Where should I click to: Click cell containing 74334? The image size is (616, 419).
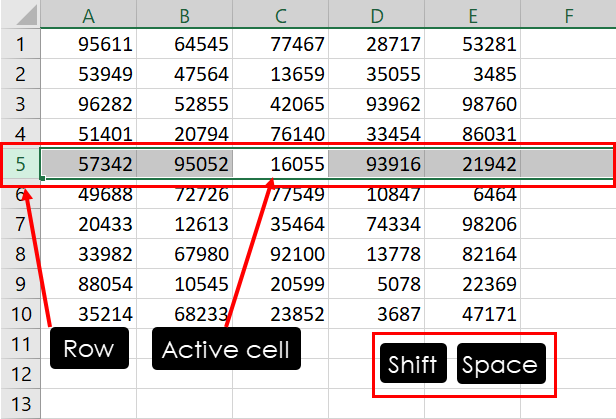(x=376, y=224)
